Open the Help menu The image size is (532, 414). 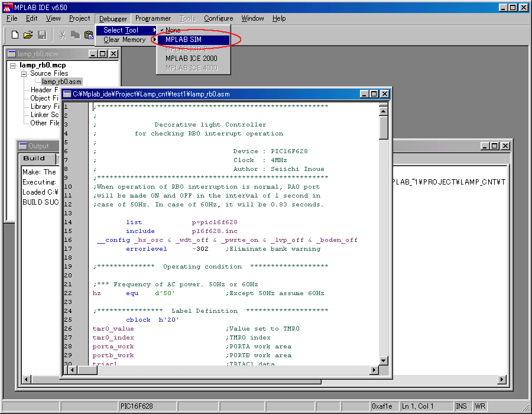tap(279, 18)
